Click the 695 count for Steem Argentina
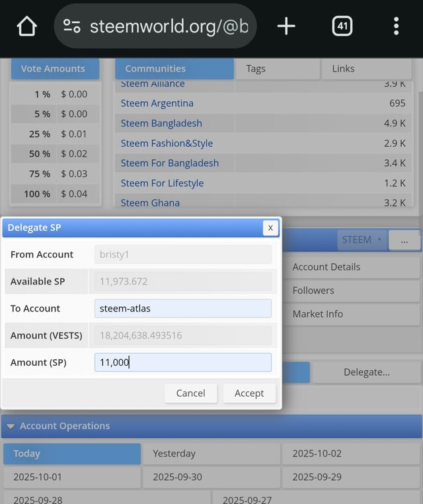Image resolution: width=423 pixels, height=504 pixels. 397,103
